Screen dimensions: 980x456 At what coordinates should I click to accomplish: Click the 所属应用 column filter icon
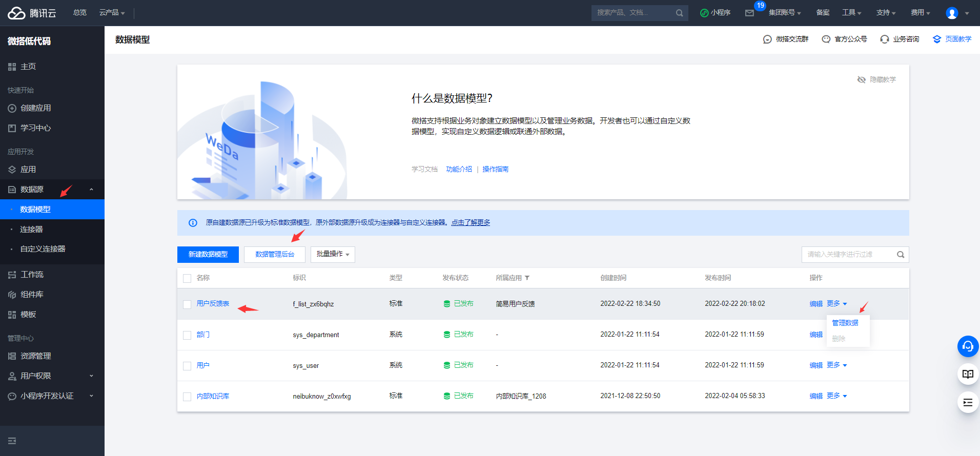click(x=527, y=278)
